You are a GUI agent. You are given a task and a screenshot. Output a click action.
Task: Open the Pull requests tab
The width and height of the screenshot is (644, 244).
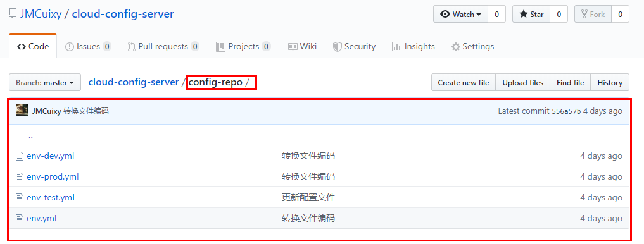coord(163,46)
